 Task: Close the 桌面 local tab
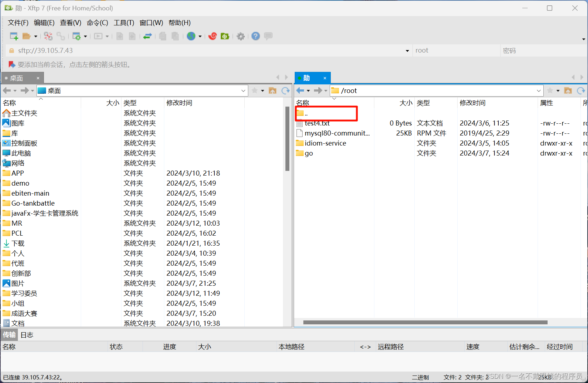(x=38, y=78)
